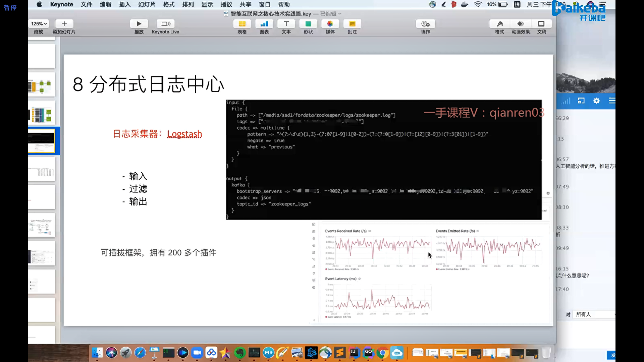The height and width of the screenshot is (362, 644).
Task: Toggle the Format inspector panel
Action: 499,24
